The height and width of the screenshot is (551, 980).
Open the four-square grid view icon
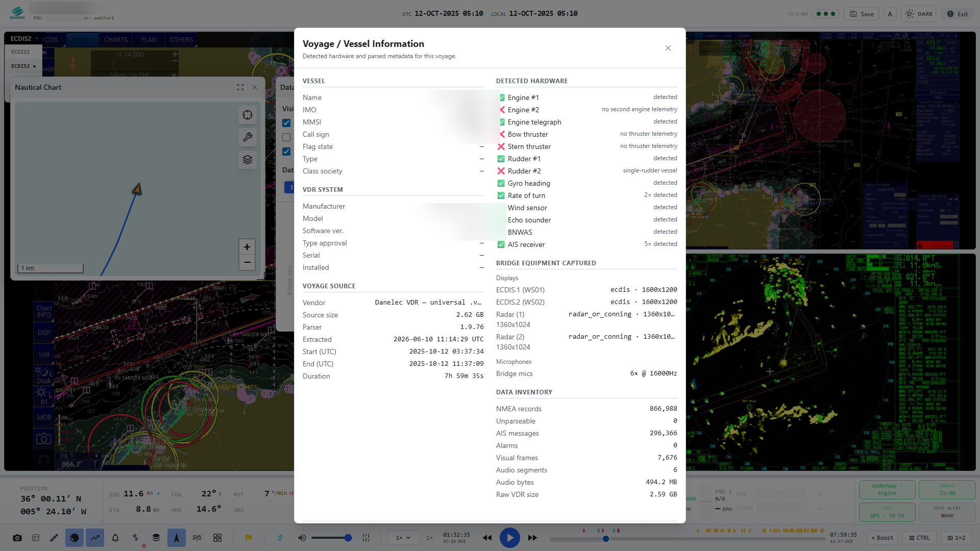tap(217, 538)
